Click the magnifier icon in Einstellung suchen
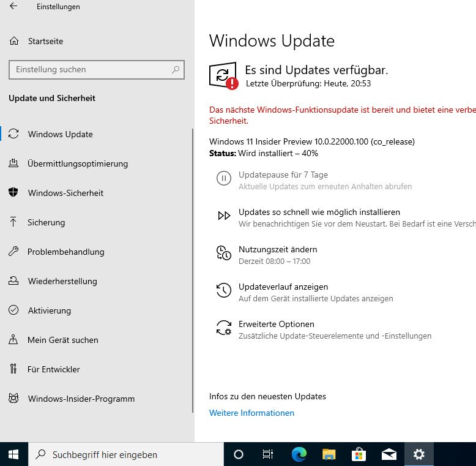Viewport: 476px width, 466px height. tap(176, 70)
